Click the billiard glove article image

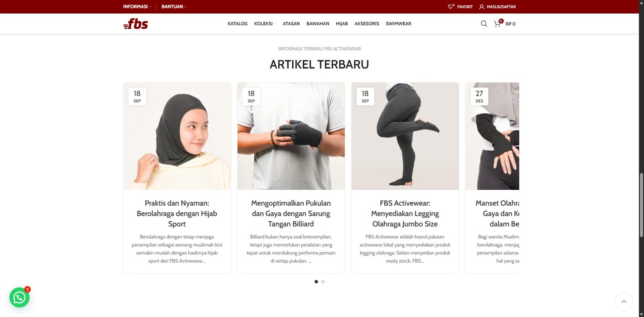pyautogui.click(x=291, y=136)
